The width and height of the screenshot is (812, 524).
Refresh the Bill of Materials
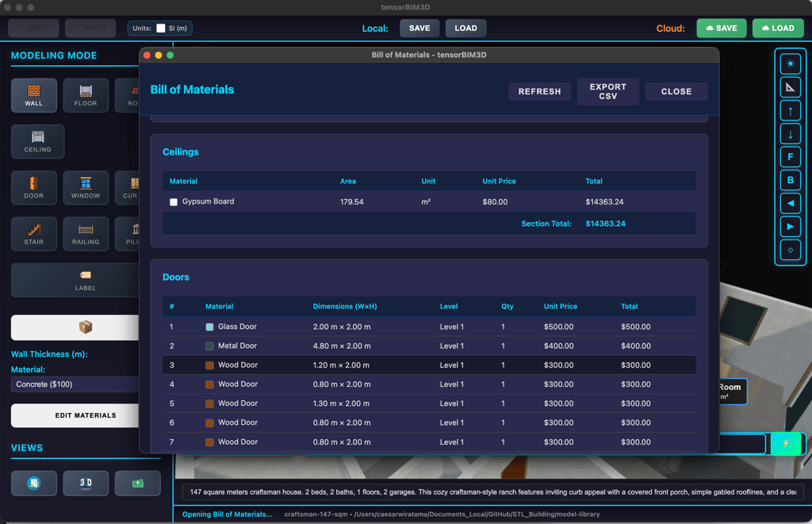click(x=539, y=92)
